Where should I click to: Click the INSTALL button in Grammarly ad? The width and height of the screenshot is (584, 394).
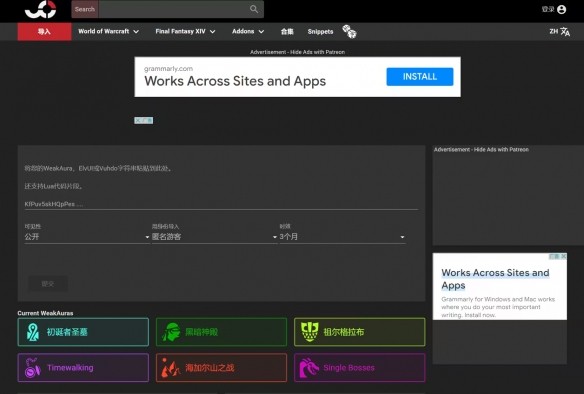click(420, 77)
